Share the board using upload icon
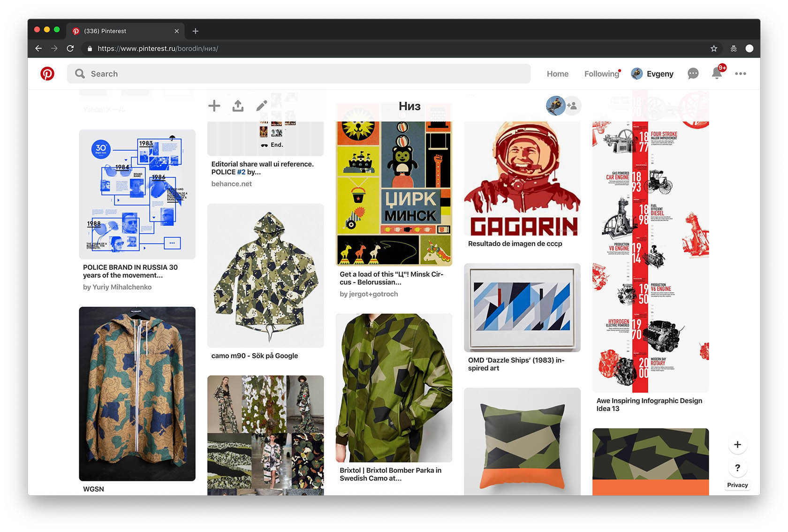This screenshot has height=532, width=788. (238, 106)
